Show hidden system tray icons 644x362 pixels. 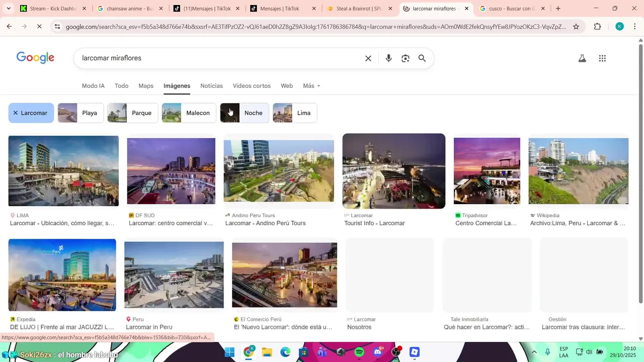[534, 352]
